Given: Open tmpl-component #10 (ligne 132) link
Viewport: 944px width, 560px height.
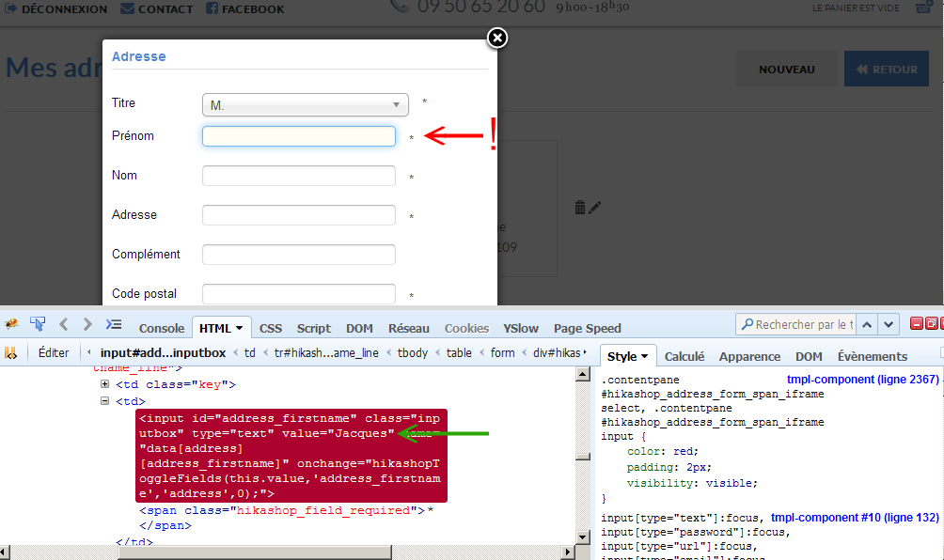Looking at the screenshot, I should coord(855,518).
